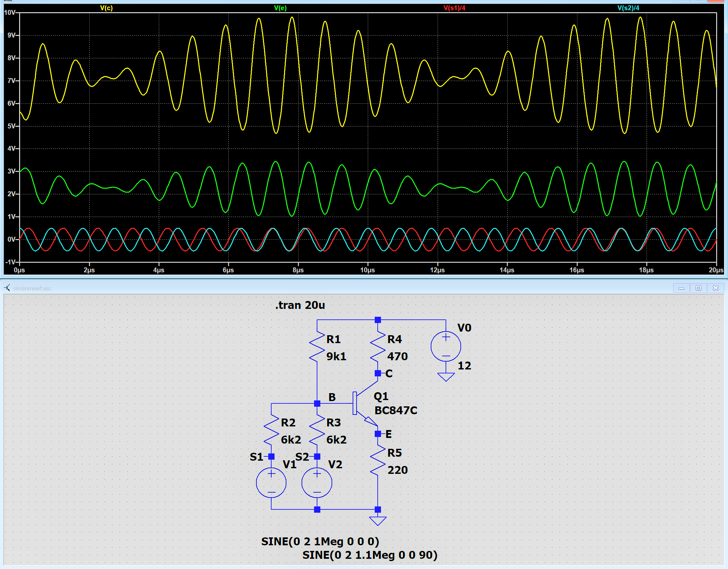
Task: Click the SINE(0 2 1Meg 0 0 0) text
Action: coord(320,541)
